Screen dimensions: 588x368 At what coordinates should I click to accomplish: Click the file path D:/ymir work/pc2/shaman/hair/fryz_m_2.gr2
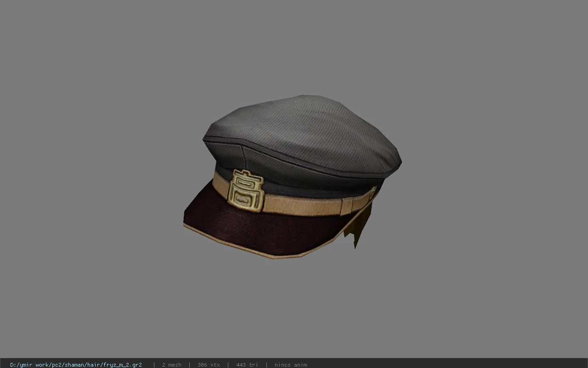[76, 365]
